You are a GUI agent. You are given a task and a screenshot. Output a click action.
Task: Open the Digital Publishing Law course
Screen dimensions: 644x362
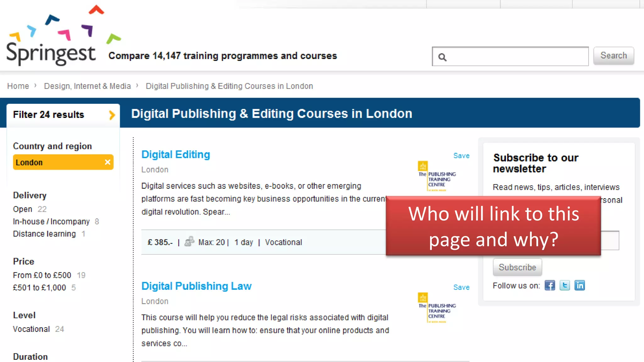click(197, 286)
